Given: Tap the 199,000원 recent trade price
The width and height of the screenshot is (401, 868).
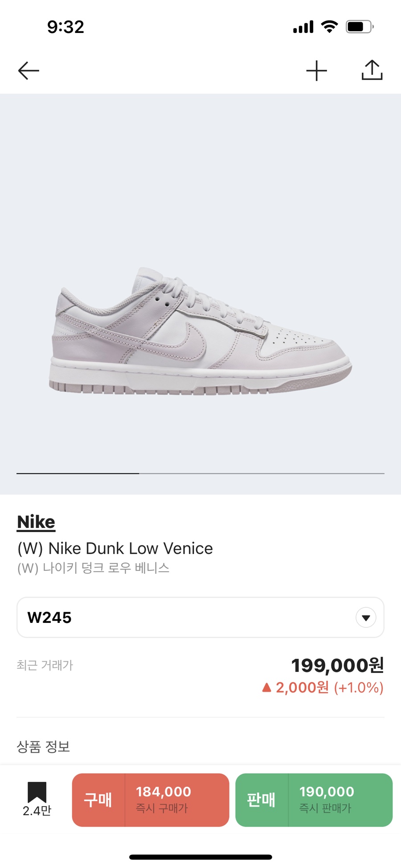Looking at the screenshot, I should click(x=337, y=665).
